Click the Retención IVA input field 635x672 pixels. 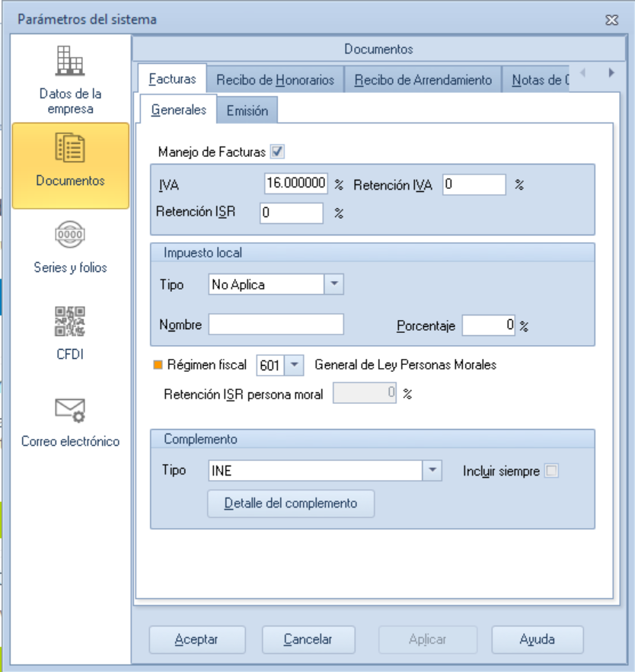coord(474,184)
